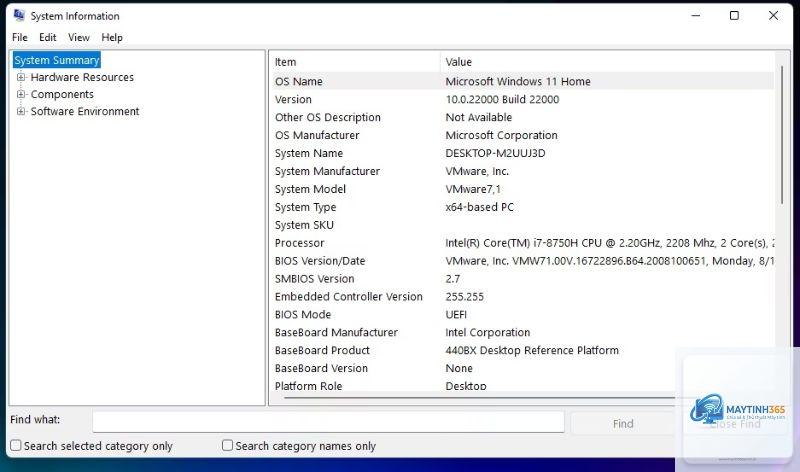Click the System Information app icon
The height and width of the screenshot is (472, 800).
tap(19, 16)
